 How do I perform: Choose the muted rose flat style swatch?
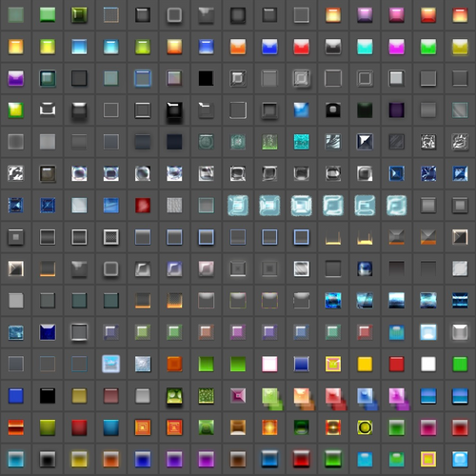[x=110, y=396]
